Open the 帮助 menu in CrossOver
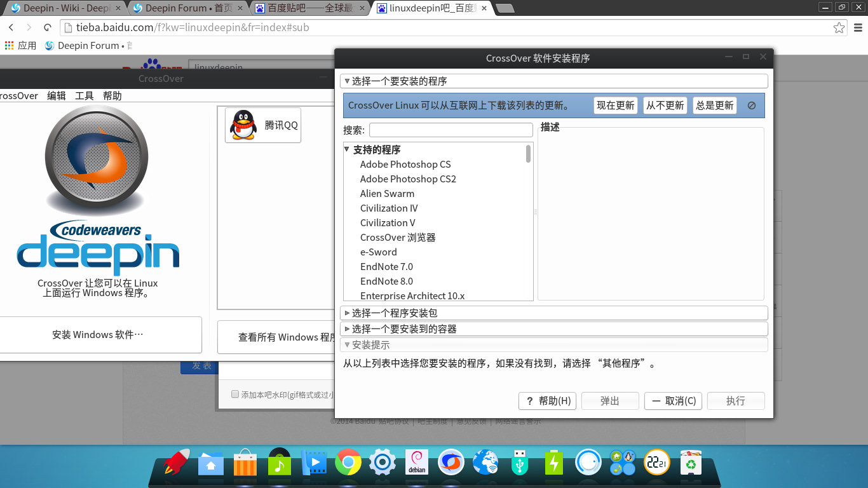 point(112,96)
